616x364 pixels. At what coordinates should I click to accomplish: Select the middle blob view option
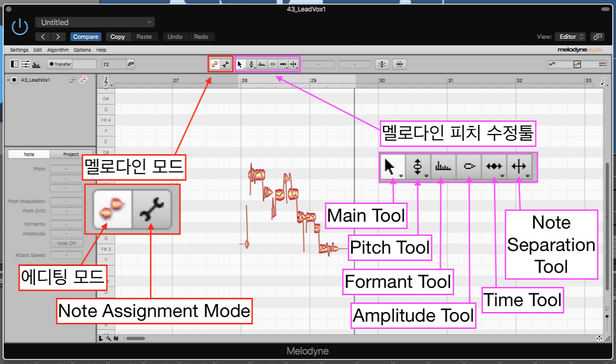click(x=577, y=64)
